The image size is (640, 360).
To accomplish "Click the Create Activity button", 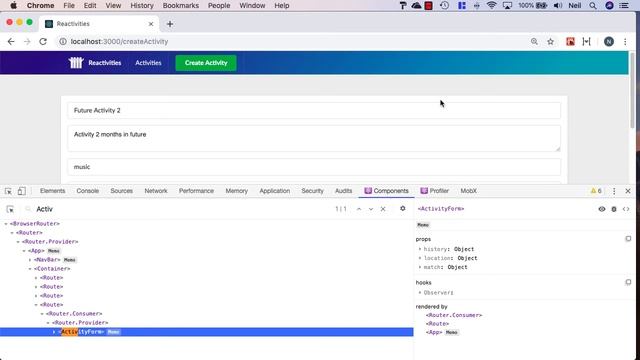I will [206, 63].
